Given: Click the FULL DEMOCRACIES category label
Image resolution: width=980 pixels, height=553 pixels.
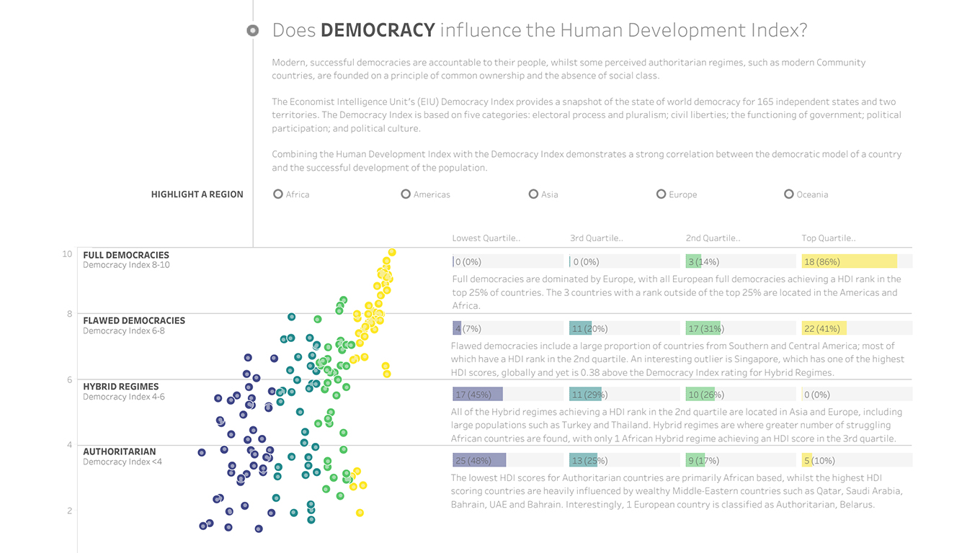Looking at the screenshot, I should pos(126,256).
